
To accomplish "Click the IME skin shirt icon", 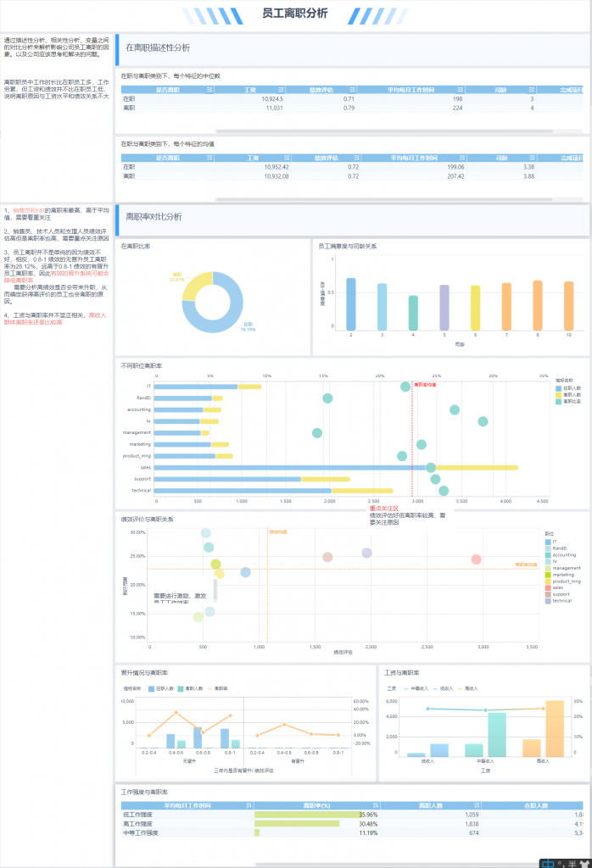I will tap(585, 863).
